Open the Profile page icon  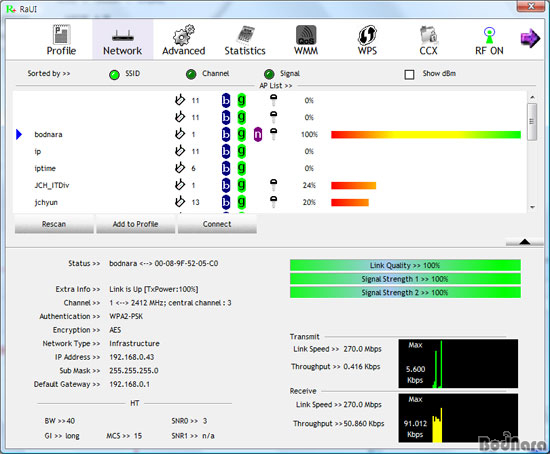[x=61, y=34]
